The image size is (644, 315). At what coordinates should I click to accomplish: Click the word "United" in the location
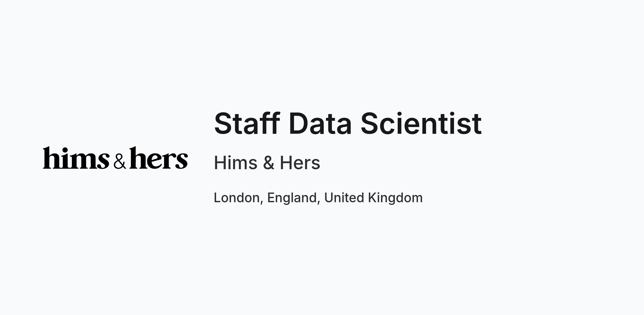(344, 198)
